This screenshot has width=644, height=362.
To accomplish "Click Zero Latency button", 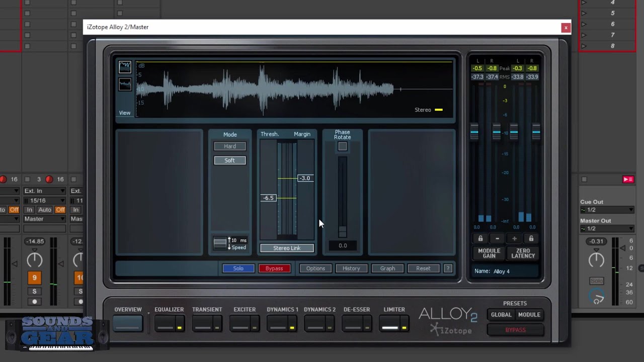I will pyautogui.click(x=523, y=253).
